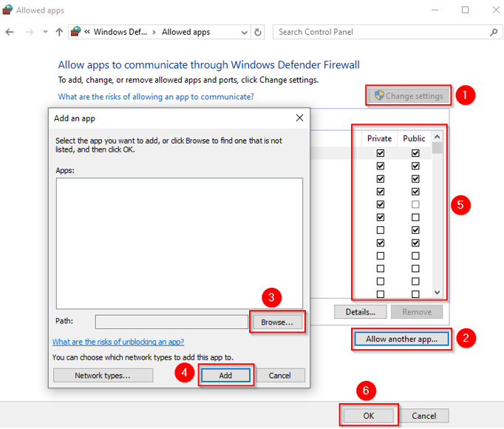Screen dimensions: 504x429
Task: Click the Network types... button
Action: (x=103, y=376)
